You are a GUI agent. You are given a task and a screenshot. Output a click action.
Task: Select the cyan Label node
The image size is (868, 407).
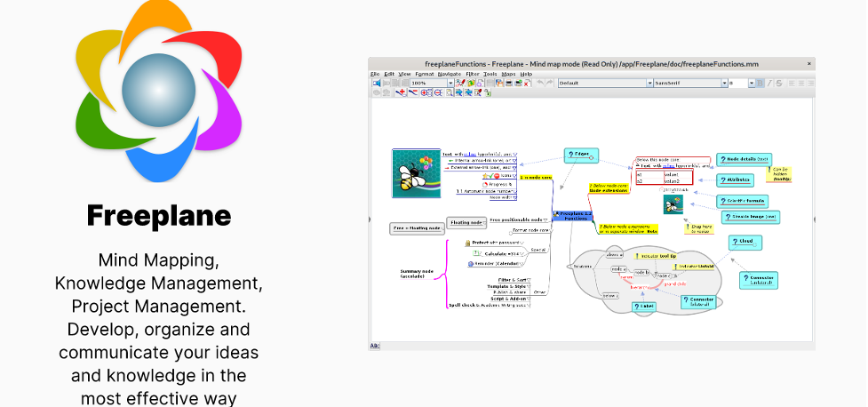[x=644, y=307]
